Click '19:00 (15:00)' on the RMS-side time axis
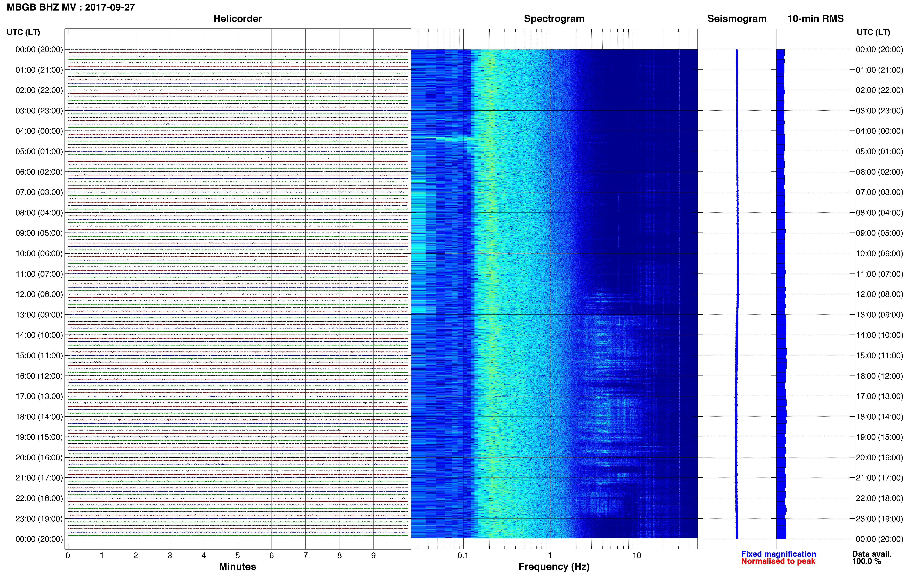Image resolution: width=924 pixels, height=578 pixels. tap(879, 437)
